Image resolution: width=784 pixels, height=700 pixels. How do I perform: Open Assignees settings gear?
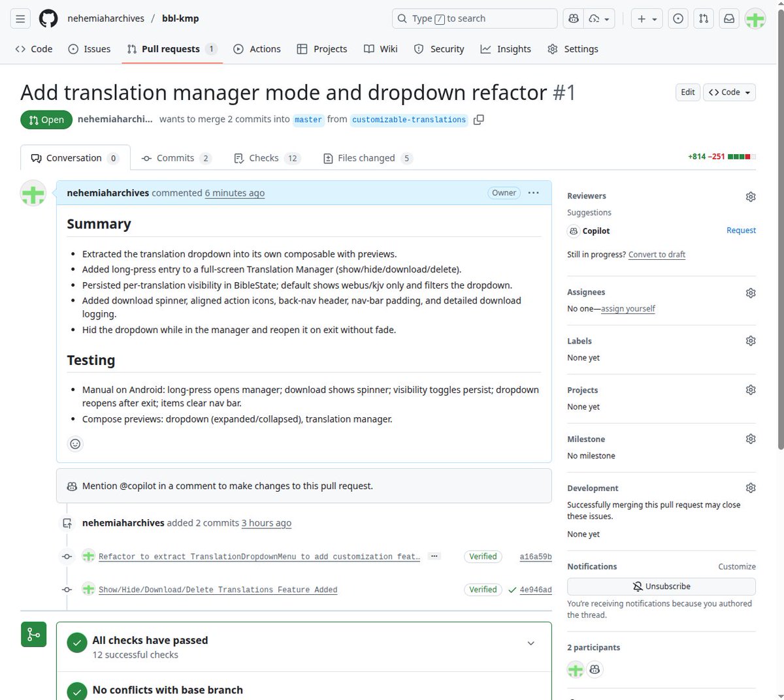751,293
